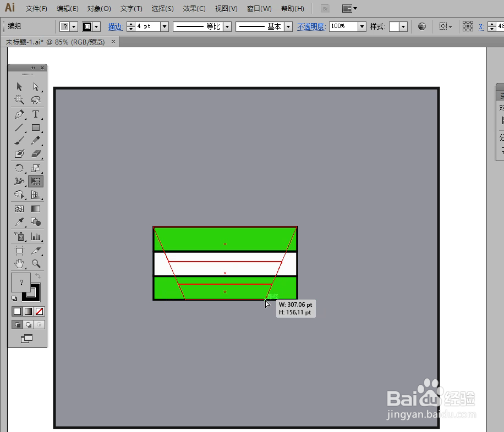Screen dimensions: 504x432
Task: Open the 样式 graphic style dropdown
Action: coord(403,27)
